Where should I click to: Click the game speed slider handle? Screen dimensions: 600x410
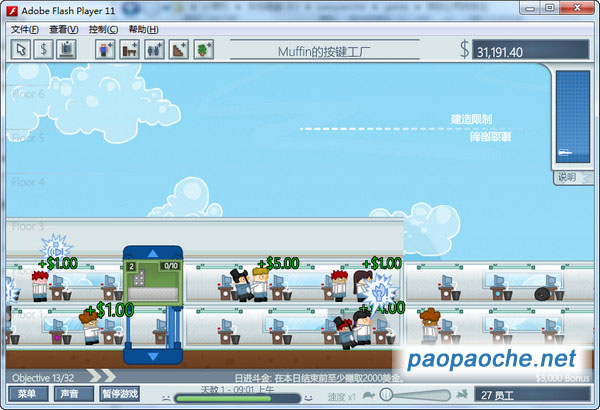tap(386, 394)
